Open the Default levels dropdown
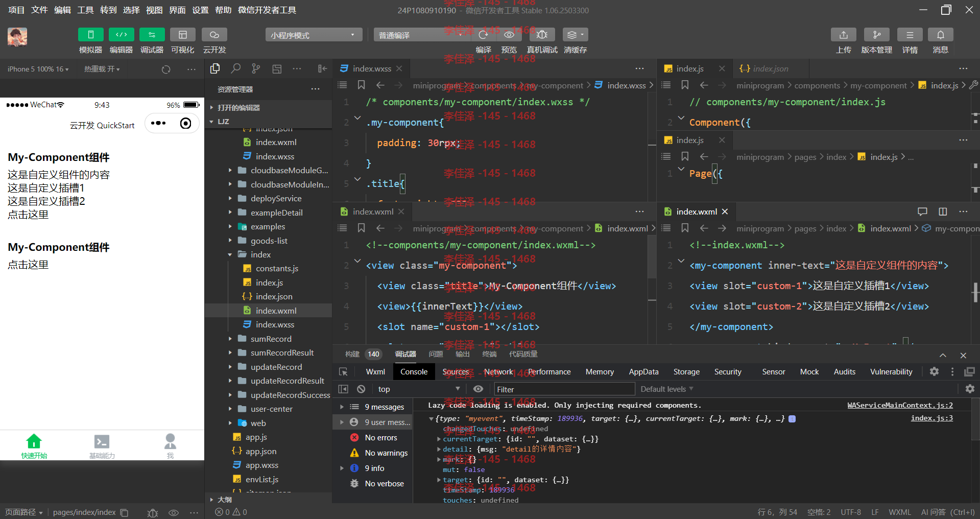The height and width of the screenshot is (519, 980). 667,389
